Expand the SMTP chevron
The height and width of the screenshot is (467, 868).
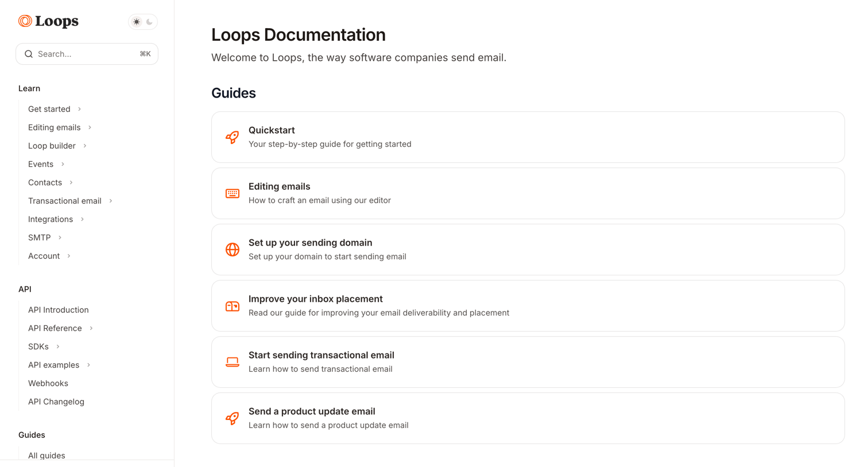click(x=60, y=238)
